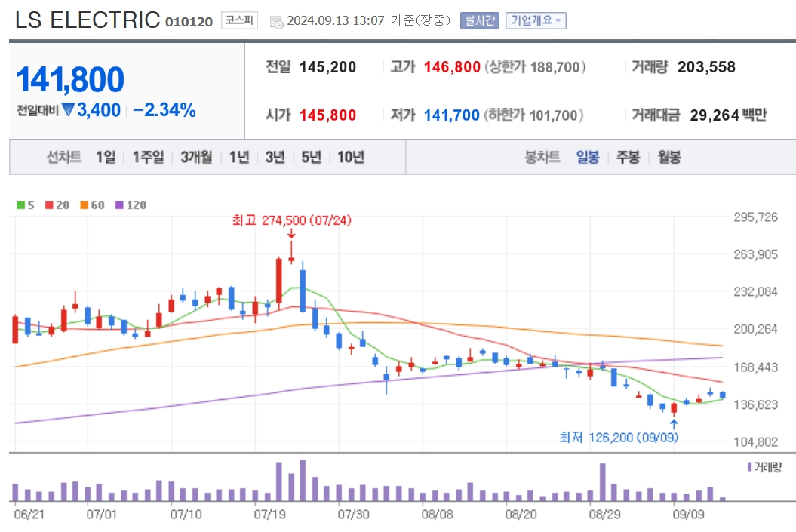The height and width of the screenshot is (532, 796).
Task: Click the 선차트 section label
Action: coord(64,158)
